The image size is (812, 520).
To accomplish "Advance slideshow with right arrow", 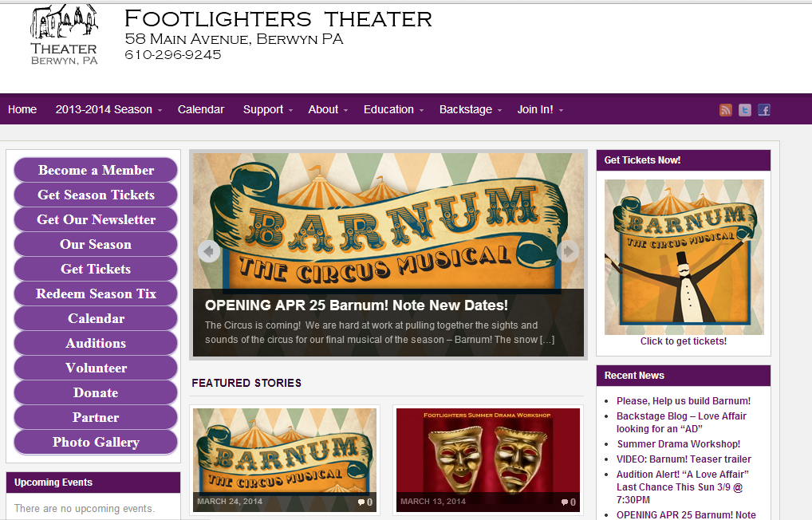I will coord(568,252).
